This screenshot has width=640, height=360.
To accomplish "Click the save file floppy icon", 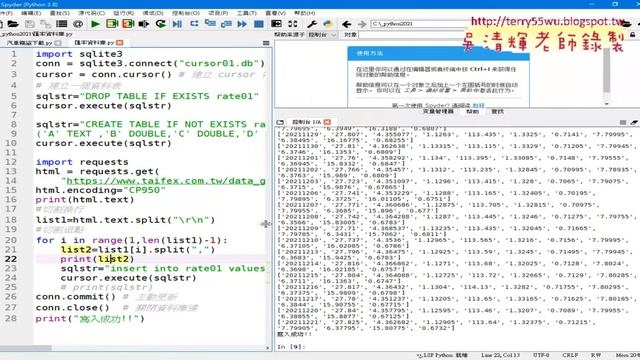I will (x=30, y=24).
